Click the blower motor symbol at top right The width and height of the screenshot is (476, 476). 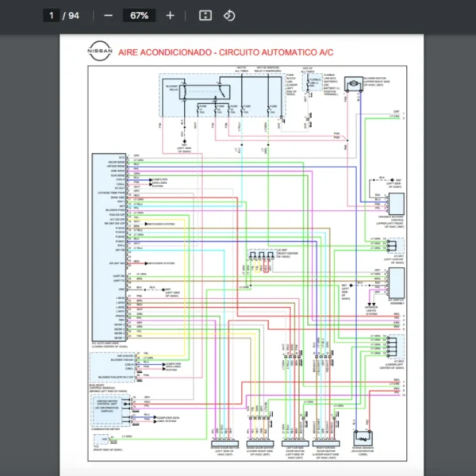point(351,83)
